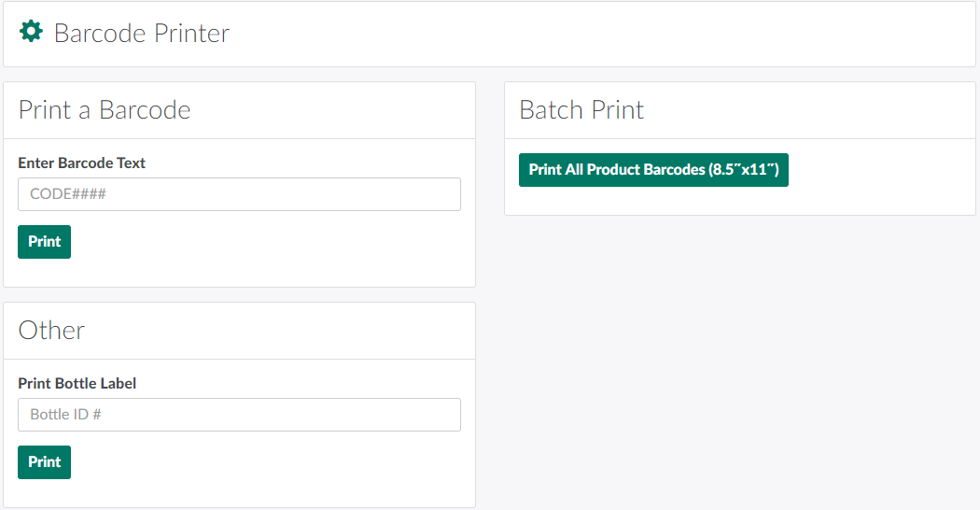
Task: Click the Enter Barcode Text label
Action: [82, 163]
